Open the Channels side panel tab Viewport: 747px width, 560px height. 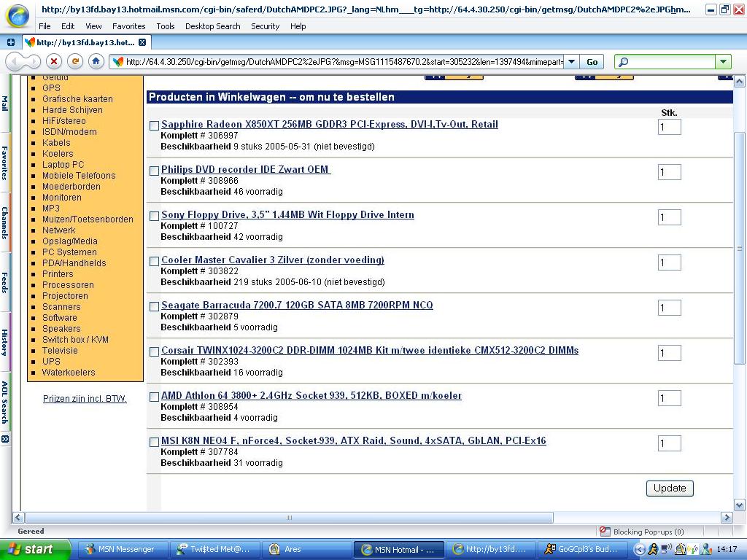click(5, 222)
